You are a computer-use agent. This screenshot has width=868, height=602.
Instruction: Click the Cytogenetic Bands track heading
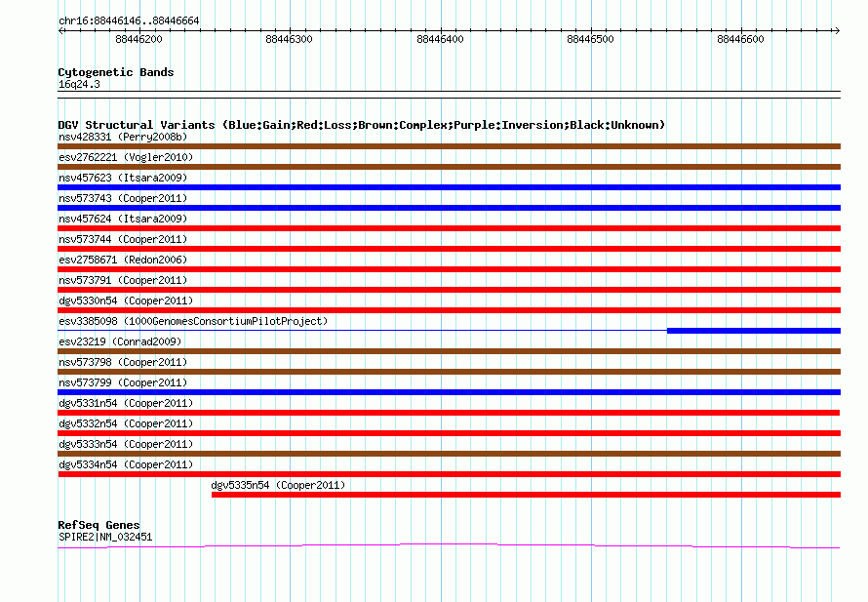(x=116, y=72)
